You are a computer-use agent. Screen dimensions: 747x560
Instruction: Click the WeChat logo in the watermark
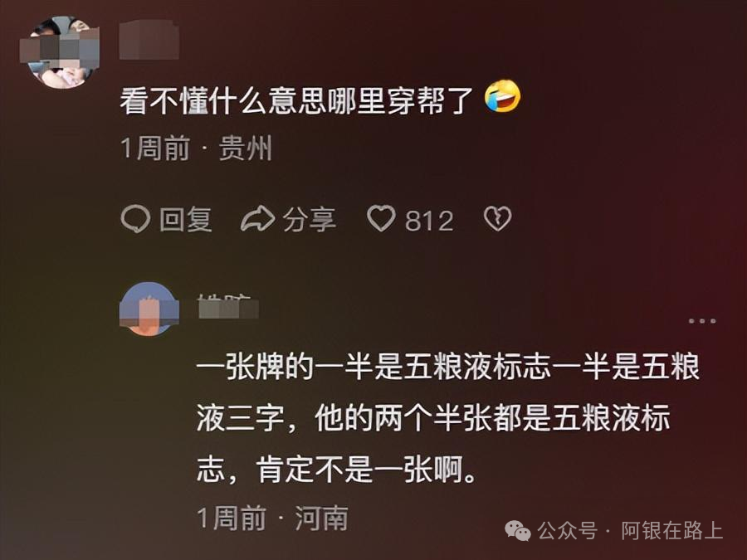518,530
